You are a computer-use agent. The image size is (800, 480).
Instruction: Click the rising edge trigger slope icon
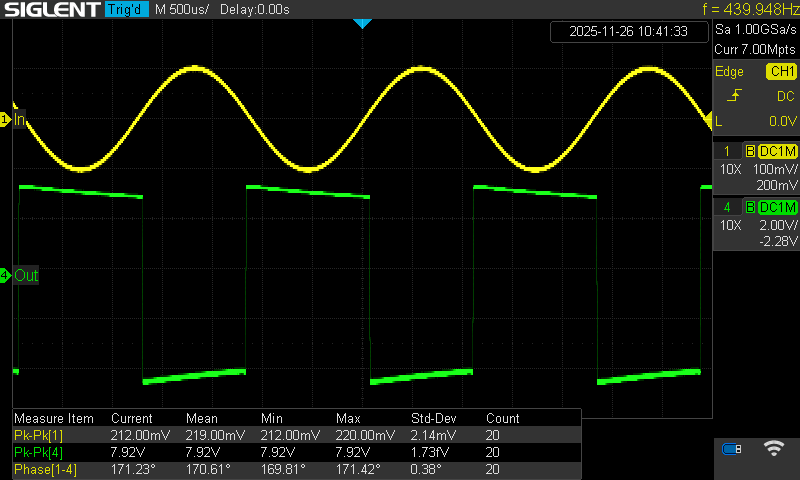(x=734, y=96)
